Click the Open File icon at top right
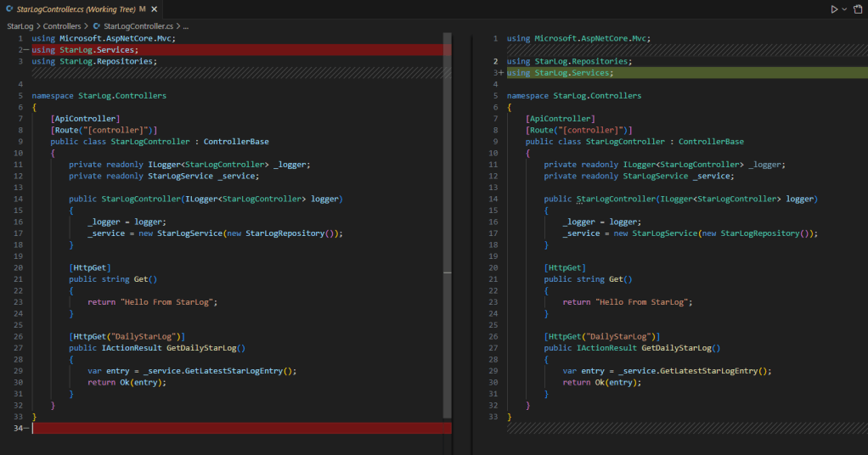Screen dimensions: 868x455 pyautogui.click(x=857, y=8)
